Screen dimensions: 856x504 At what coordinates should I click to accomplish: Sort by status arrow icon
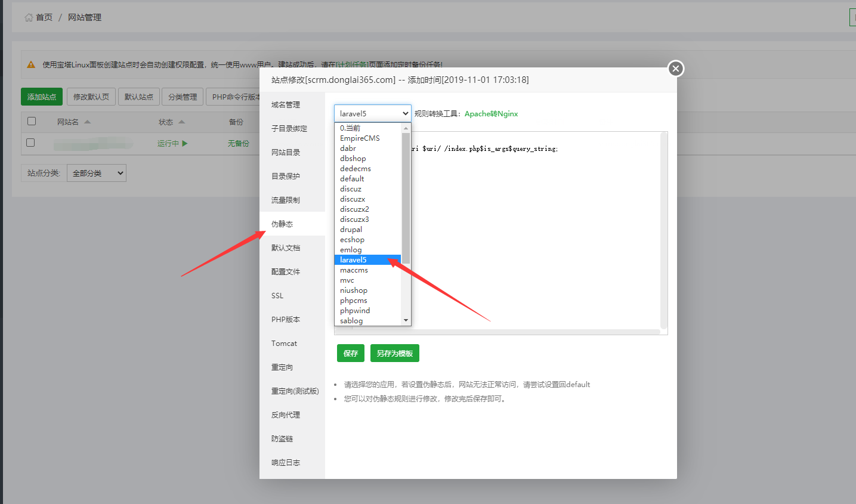point(181,122)
